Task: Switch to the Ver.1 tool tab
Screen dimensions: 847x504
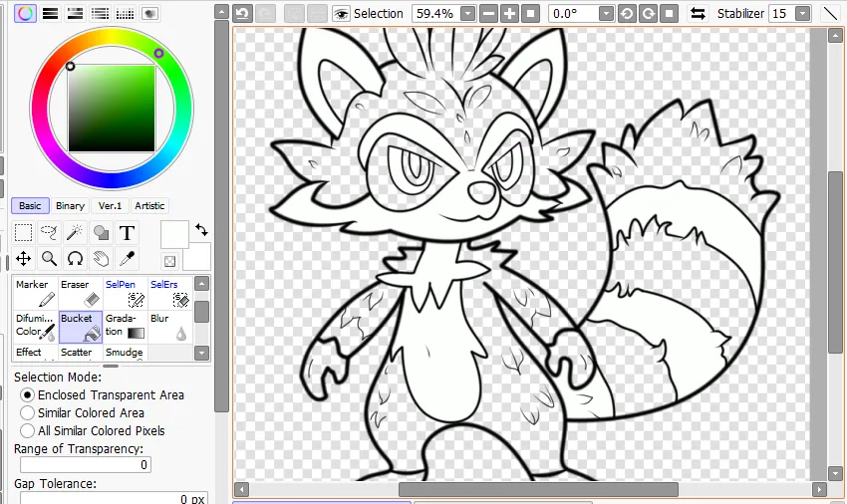Action: coord(111,206)
